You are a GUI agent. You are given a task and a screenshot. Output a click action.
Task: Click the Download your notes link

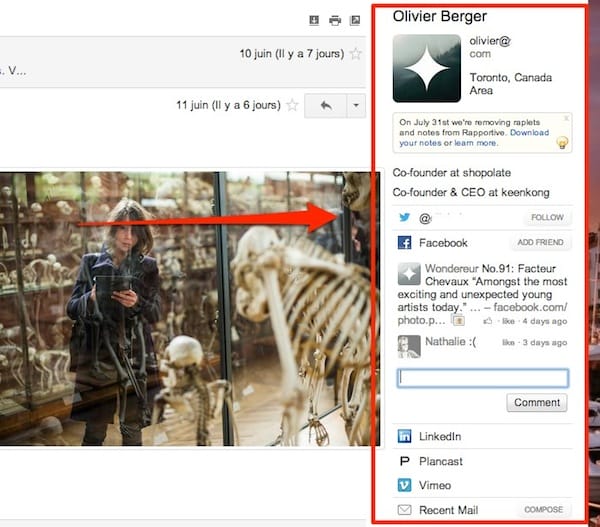point(474,138)
